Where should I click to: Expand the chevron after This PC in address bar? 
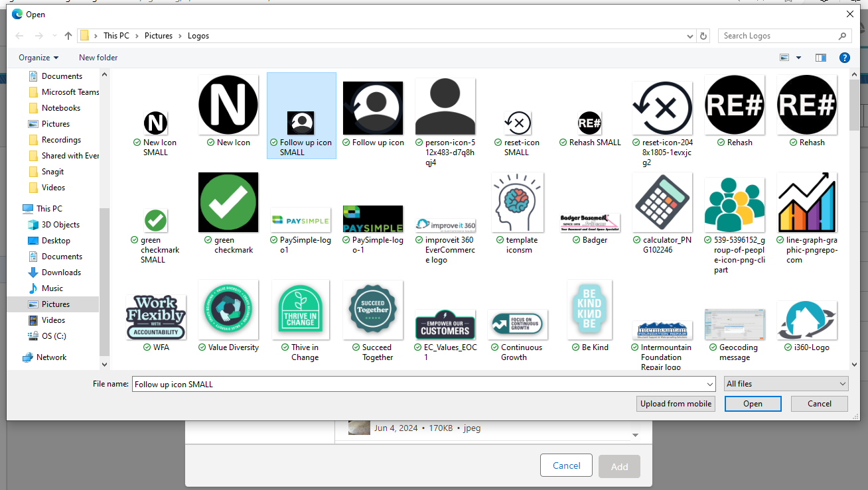point(137,36)
